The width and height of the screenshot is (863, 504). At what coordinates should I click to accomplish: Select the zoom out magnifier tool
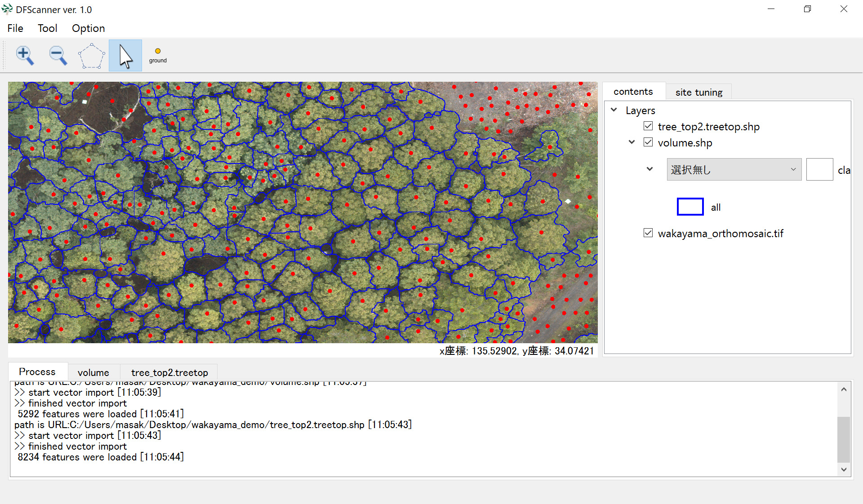(x=58, y=55)
